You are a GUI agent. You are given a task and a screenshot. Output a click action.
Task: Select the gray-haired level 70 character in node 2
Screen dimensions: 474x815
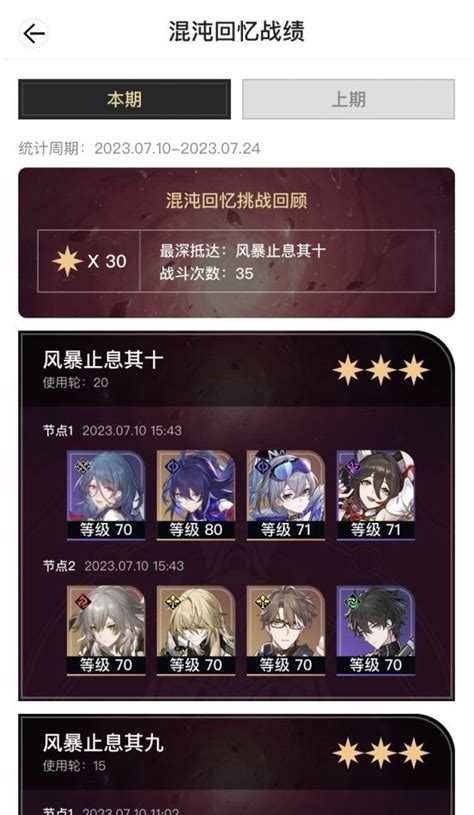click(106, 630)
